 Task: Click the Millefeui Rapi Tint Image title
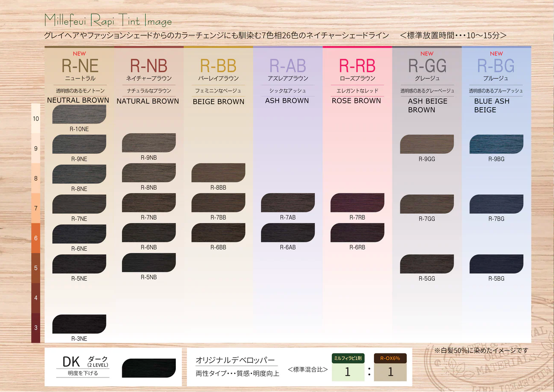tap(108, 21)
